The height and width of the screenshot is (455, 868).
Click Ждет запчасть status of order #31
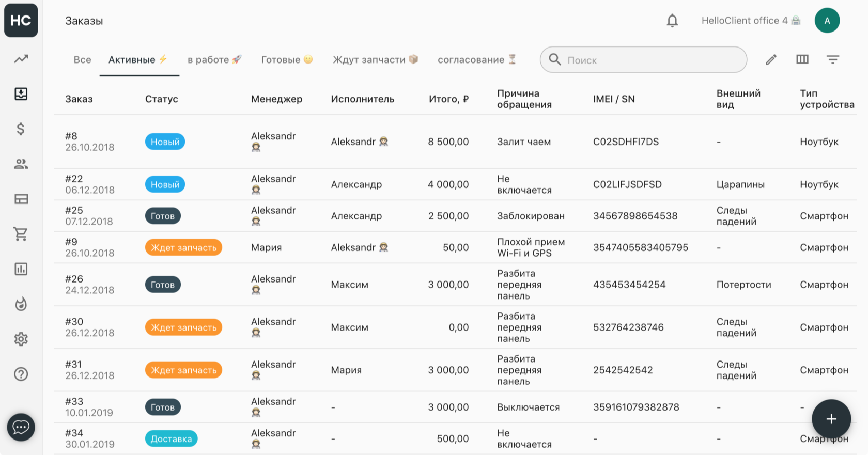coord(183,370)
